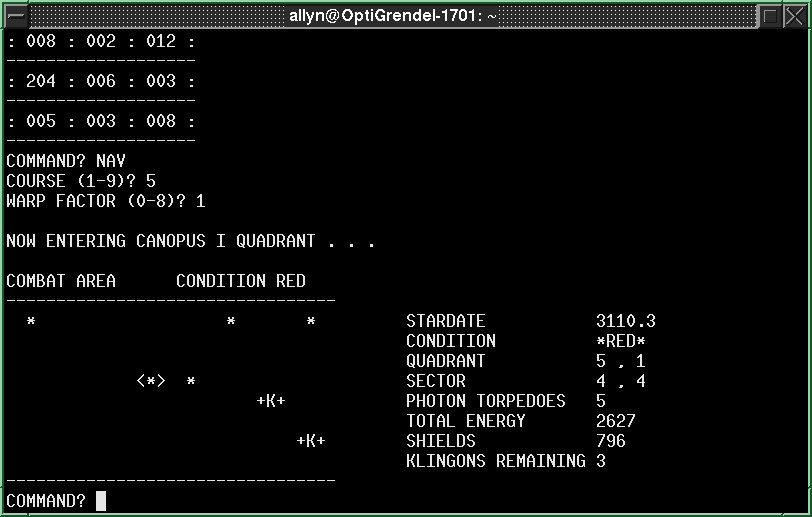812x517 pixels.
Task: Click the middle star in top row
Action: (231, 322)
